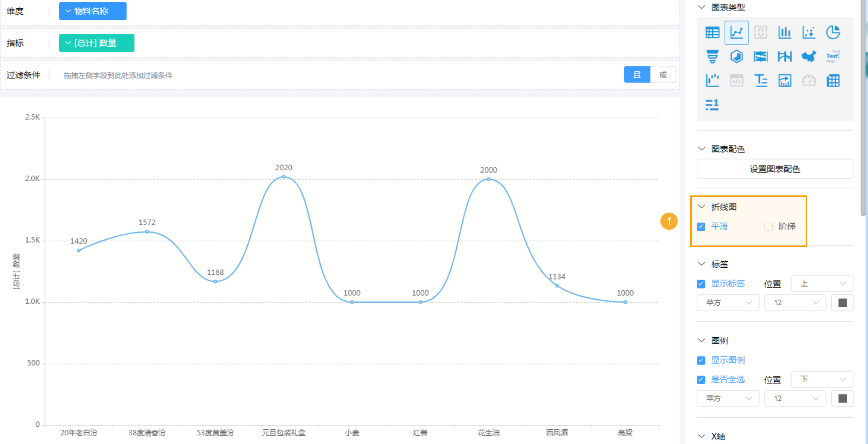Pick the funnel chart type icon
This screenshot has width=868, height=444.
pos(712,56)
